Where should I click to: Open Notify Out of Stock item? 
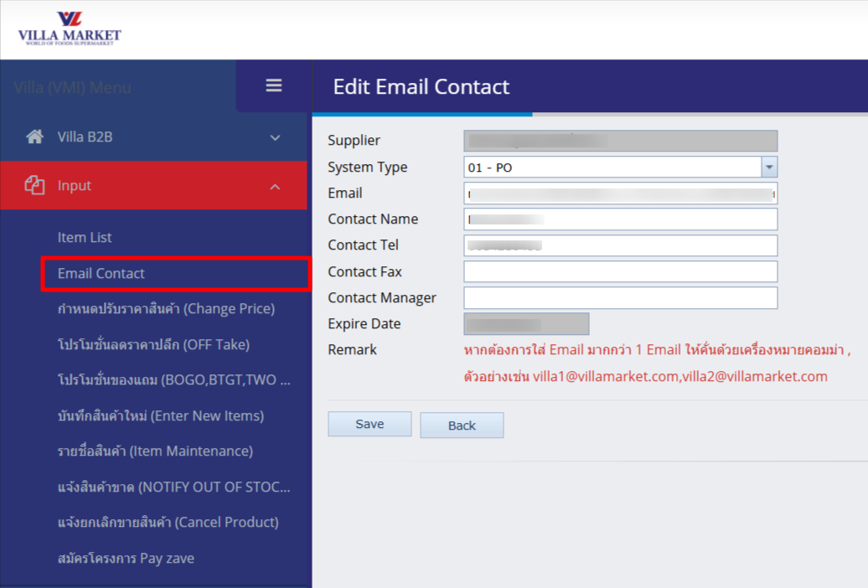click(174, 487)
